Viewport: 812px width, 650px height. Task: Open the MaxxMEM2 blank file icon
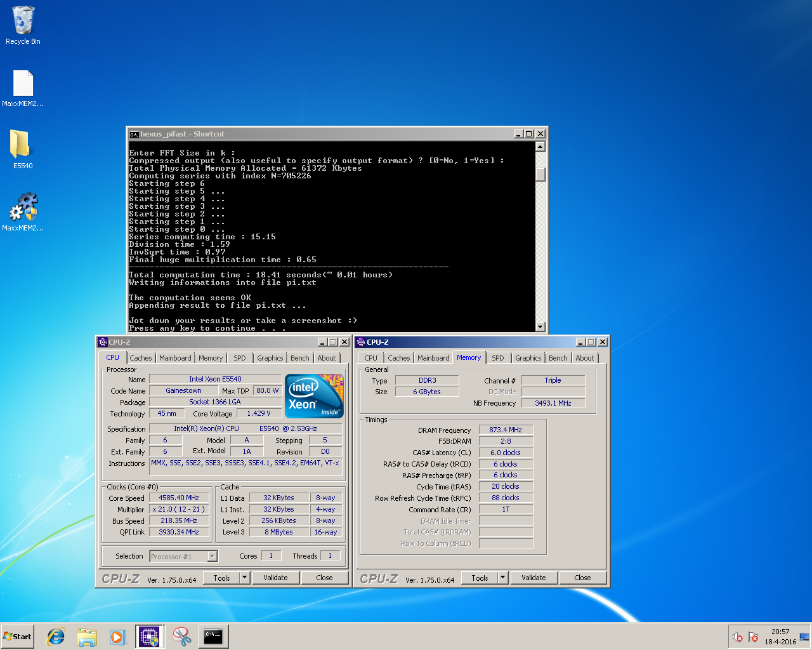click(23, 88)
